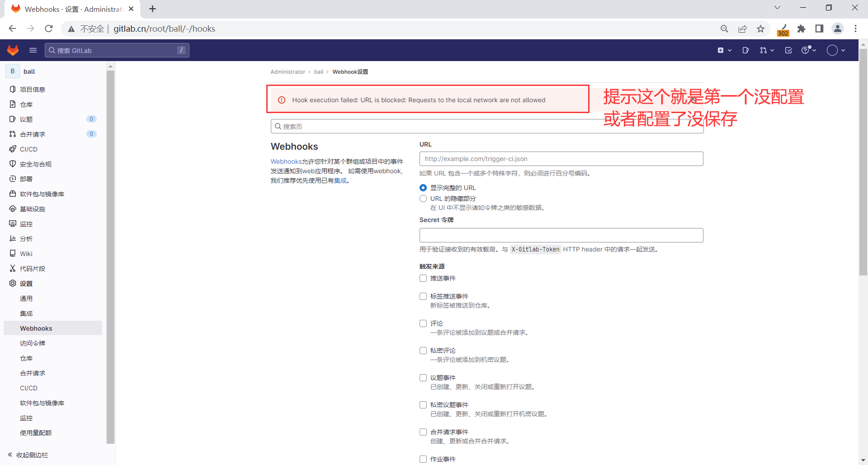Enable 推送事件 trigger checkbox
The image size is (868, 465).
tap(423, 278)
